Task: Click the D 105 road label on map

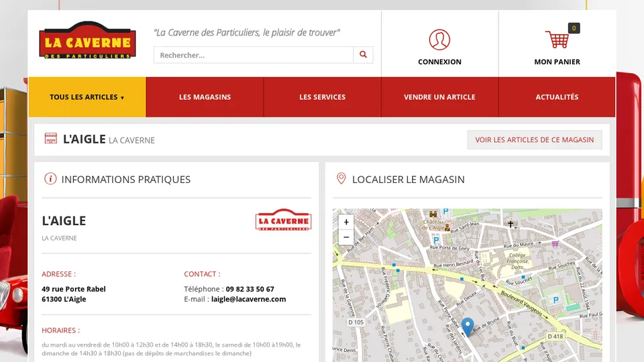Action: click(356, 322)
